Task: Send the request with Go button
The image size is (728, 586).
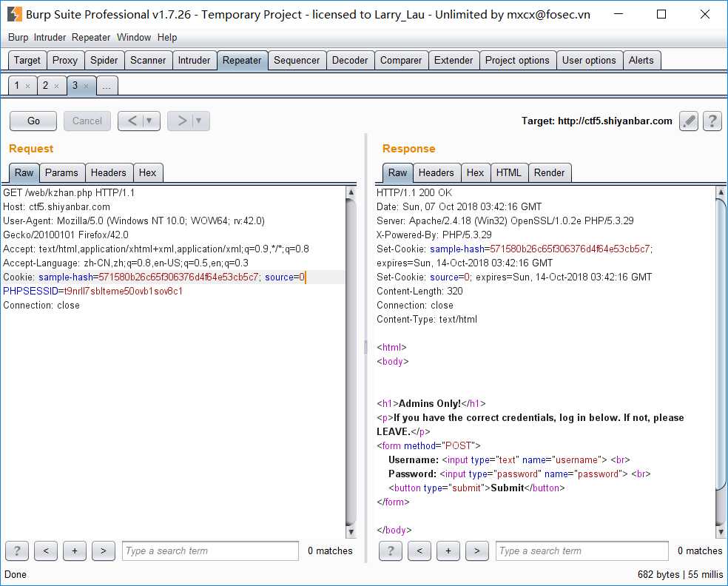Action: tap(33, 121)
